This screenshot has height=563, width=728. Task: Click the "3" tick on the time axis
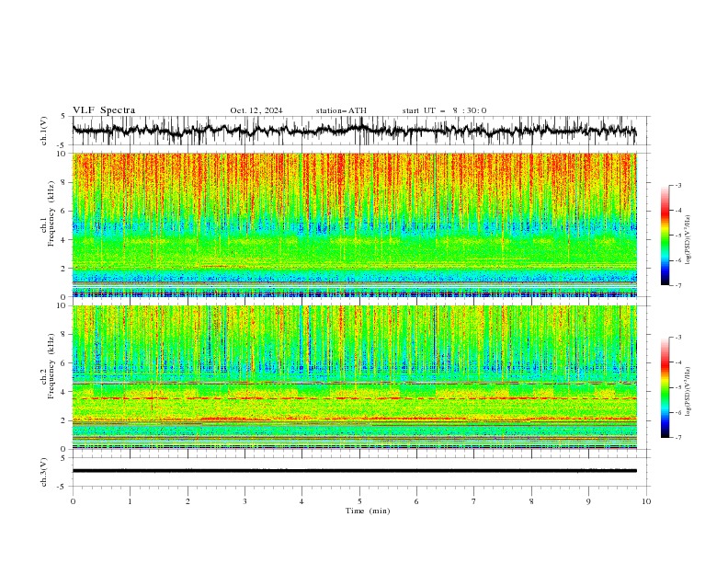(245, 501)
